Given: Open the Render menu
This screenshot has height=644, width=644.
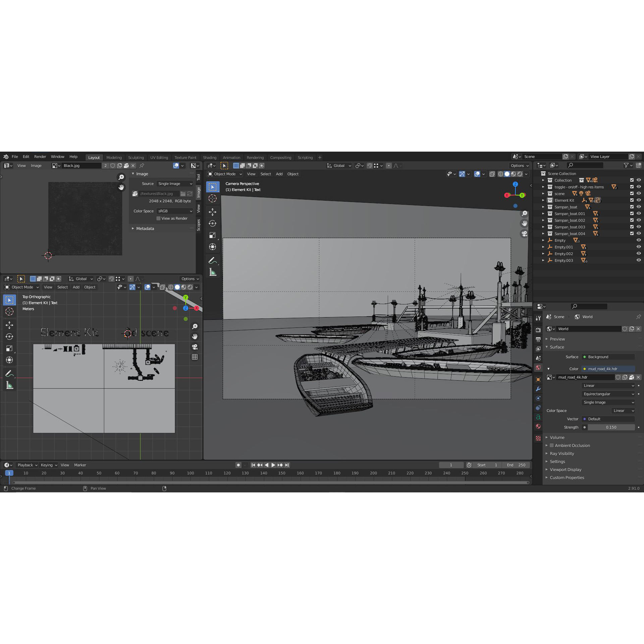Looking at the screenshot, I should (x=40, y=157).
